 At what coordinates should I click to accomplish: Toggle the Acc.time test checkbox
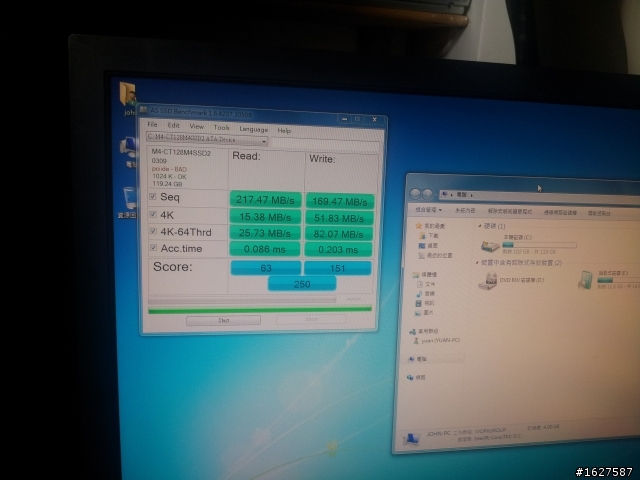pos(153,248)
